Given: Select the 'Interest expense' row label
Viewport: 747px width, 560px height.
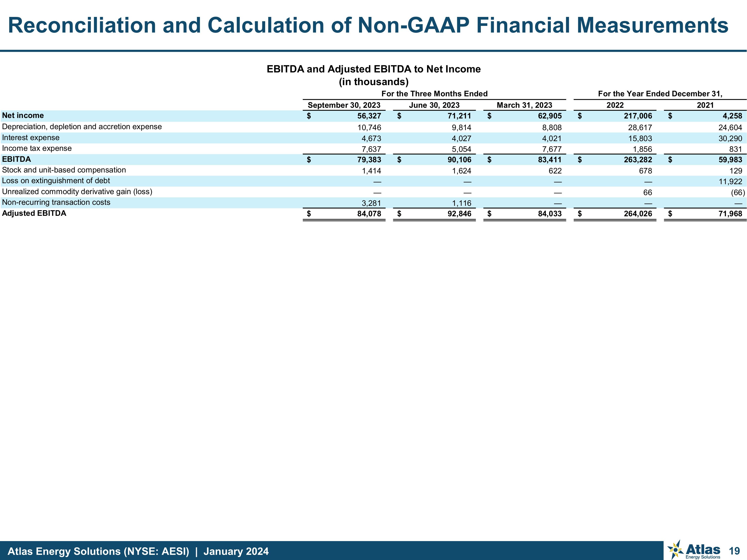Looking at the screenshot, I should coord(31,138).
